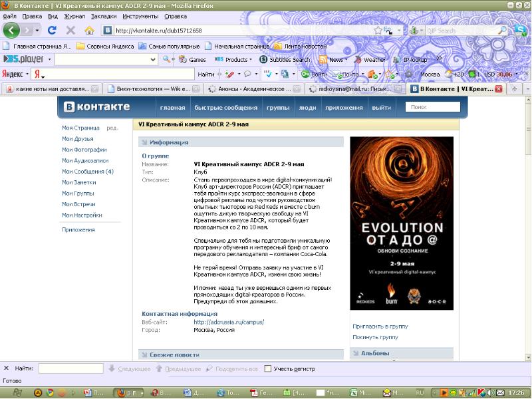Screen dimensions: 532x399
Task: Click the Firefox back navigation button
Action: (12, 31)
